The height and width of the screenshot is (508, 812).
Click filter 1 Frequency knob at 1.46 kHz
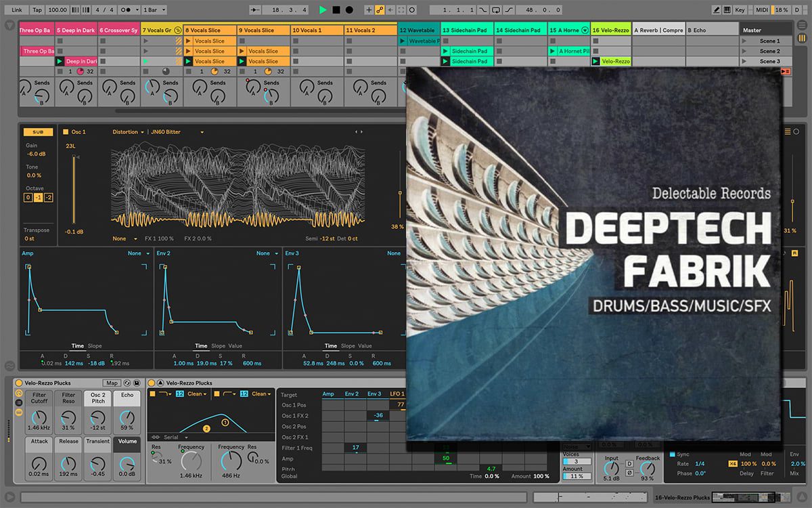[191, 461]
